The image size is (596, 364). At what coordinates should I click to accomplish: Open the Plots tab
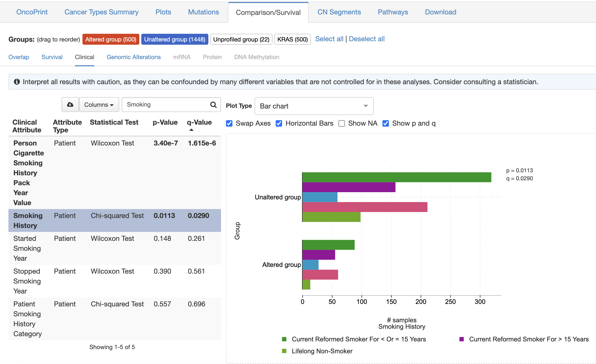coord(163,12)
